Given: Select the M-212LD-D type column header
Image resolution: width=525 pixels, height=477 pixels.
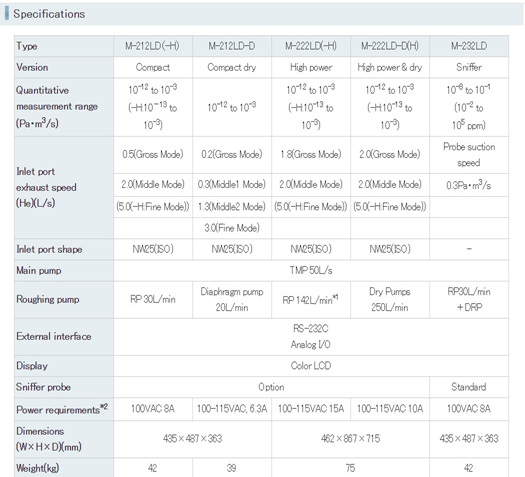Looking at the screenshot, I should [x=232, y=46].
